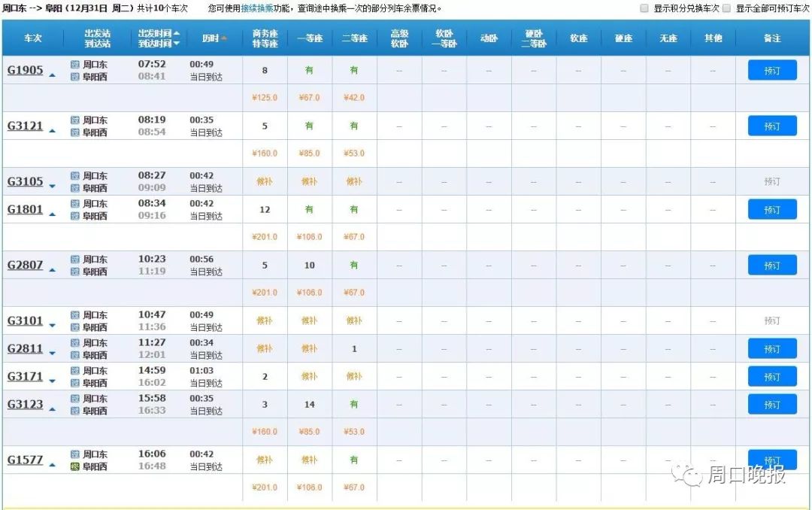Collapse the price row using G1905's triangle
The height and width of the screenshot is (510, 812).
tap(52, 75)
